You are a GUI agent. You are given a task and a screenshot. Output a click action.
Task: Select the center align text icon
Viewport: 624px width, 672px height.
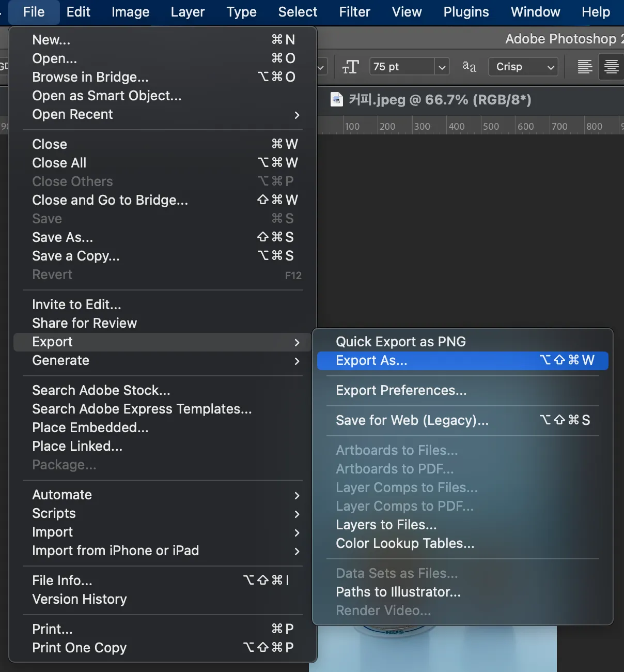tap(612, 67)
